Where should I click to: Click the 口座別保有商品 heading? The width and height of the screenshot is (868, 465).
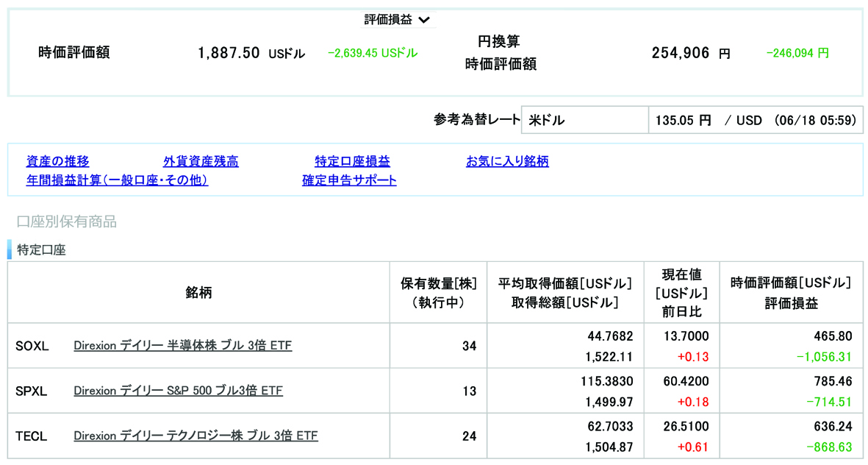(x=66, y=221)
